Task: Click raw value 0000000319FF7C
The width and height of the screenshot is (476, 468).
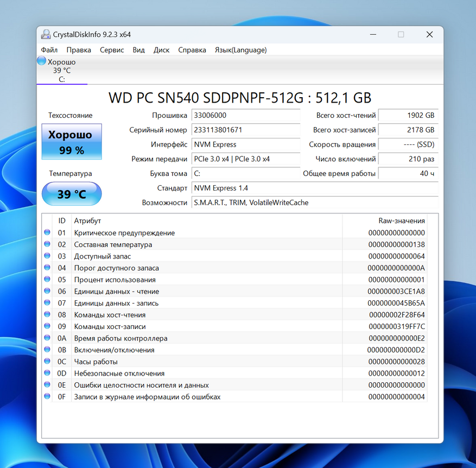Action: click(397, 326)
